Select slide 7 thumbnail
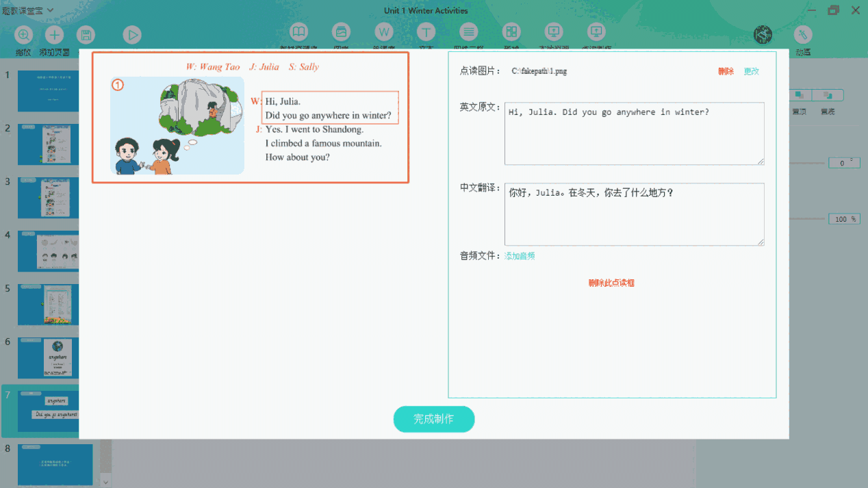Image resolution: width=868 pixels, height=488 pixels. pyautogui.click(x=48, y=411)
